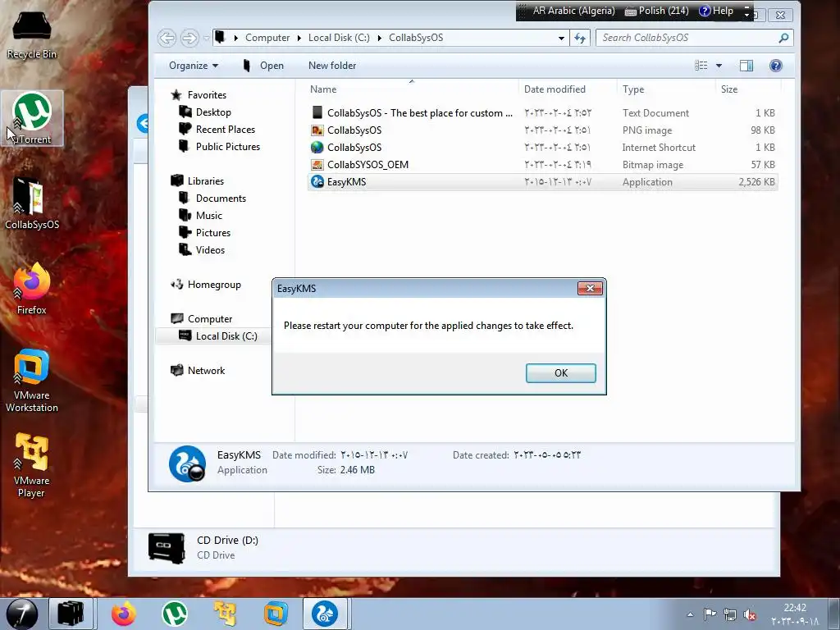Screen dimensions: 840x630
Task: Go back in Explorer navigation
Action: coord(167,38)
